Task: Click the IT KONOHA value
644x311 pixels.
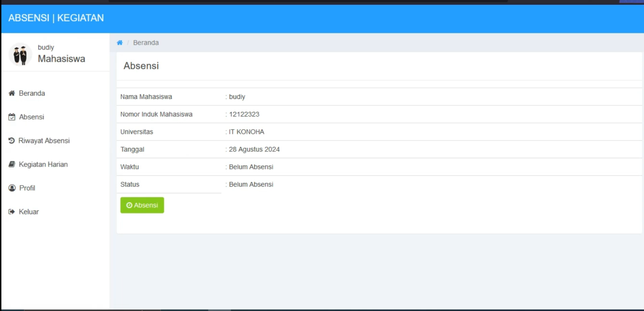Action: tap(247, 132)
